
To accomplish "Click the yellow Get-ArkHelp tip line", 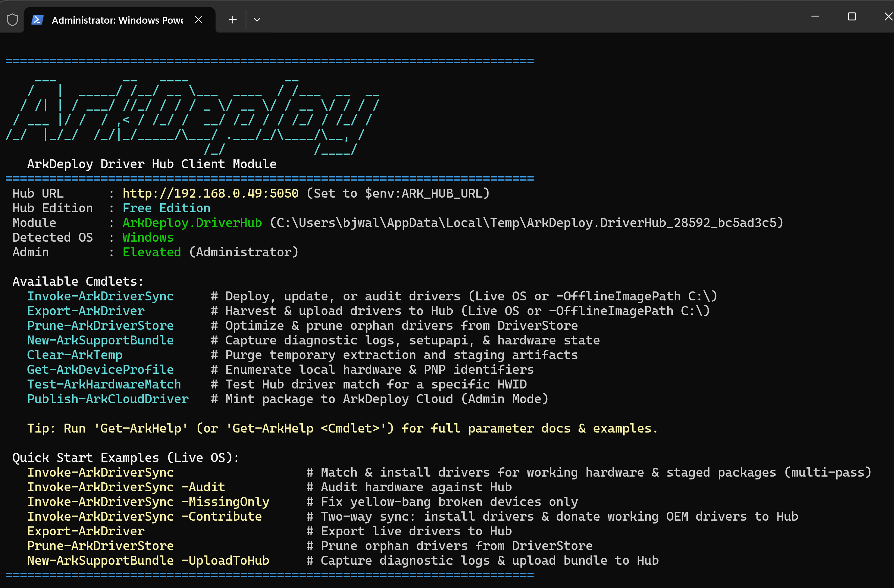I will point(343,428).
